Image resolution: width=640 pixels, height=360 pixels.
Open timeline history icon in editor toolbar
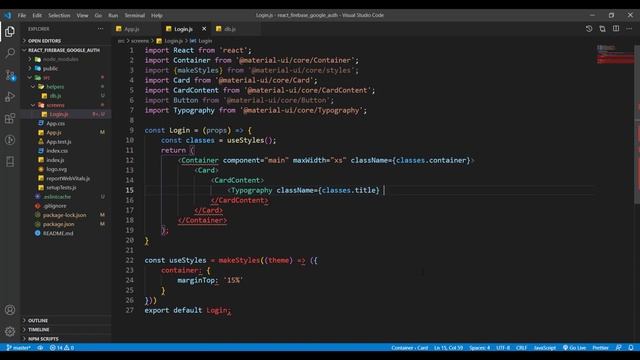tap(589, 29)
